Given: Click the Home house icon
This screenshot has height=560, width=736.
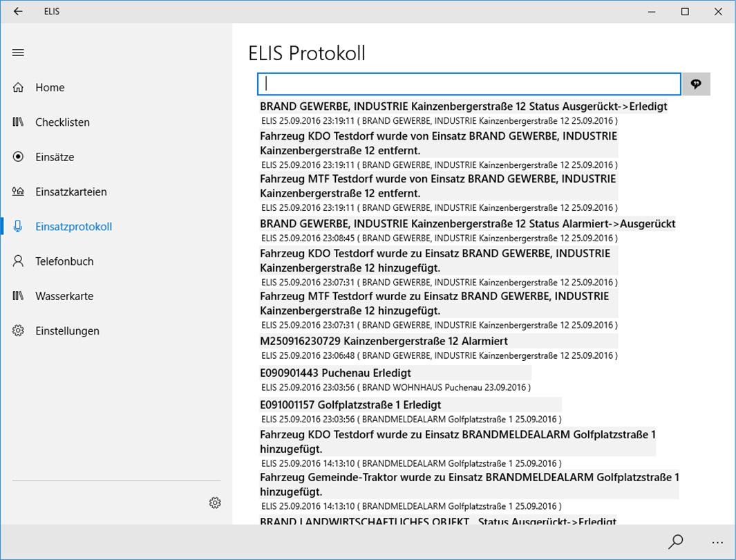Looking at the screenshot, I should 18,87.
